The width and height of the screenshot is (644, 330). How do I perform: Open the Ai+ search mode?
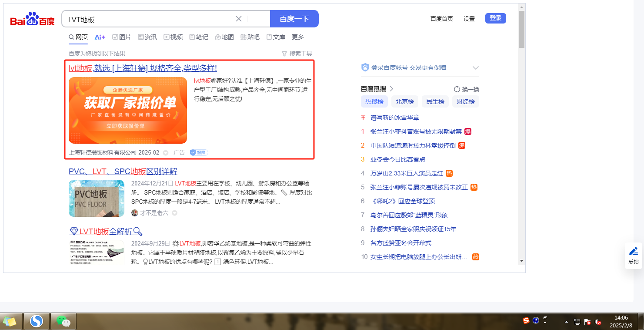point(100,37)
